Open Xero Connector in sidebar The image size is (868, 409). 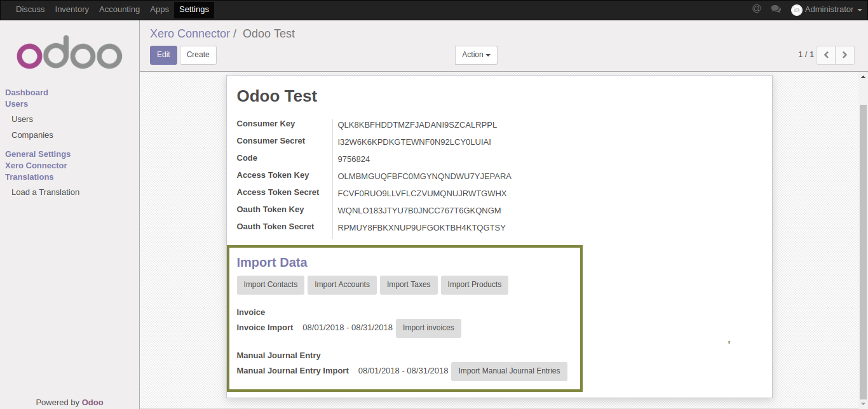[36, 166]
